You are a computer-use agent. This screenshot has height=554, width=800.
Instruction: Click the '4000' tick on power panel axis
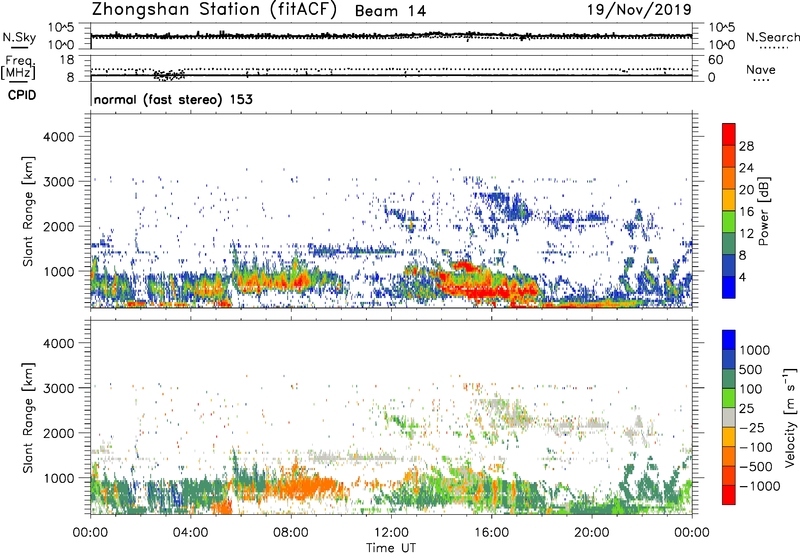[x=58, y=137]
